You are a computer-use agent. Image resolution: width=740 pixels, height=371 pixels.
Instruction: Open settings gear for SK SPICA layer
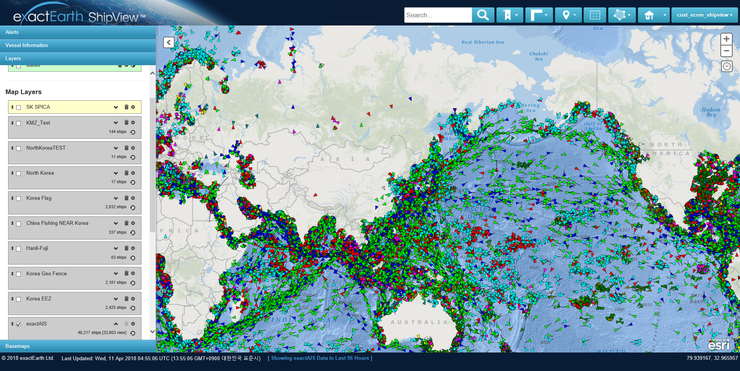(x=133, y=107)
